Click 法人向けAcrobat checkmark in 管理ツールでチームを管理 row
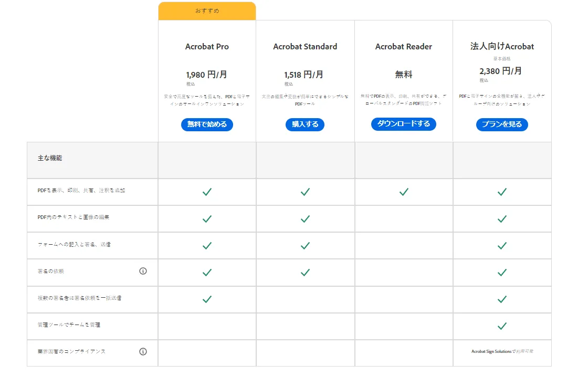Viewport: 588px width, 376px height. click(502, 326)
